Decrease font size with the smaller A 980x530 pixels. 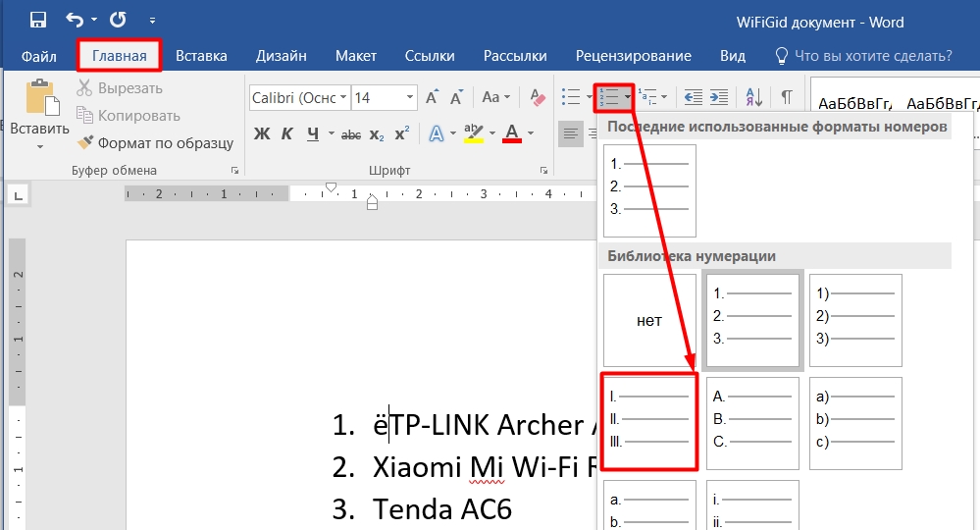(457, 97)
